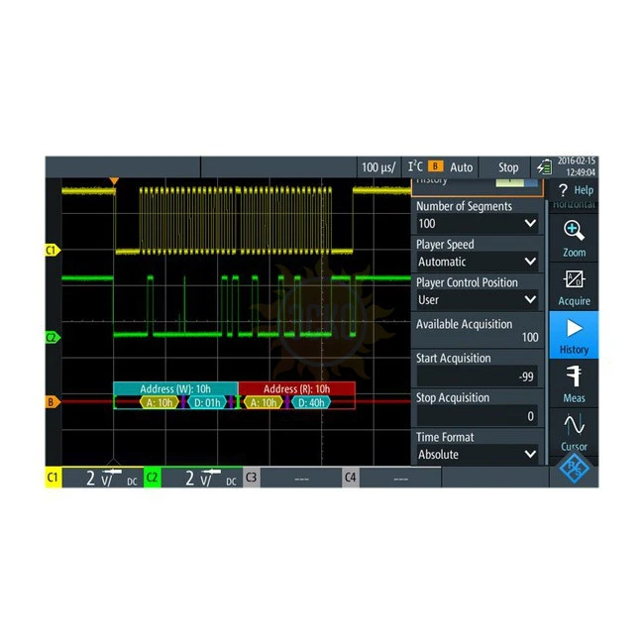This screenshot has height=644, width=644.
Task: Select the C2 channel marker on waveform
Action: click(53, 338)
